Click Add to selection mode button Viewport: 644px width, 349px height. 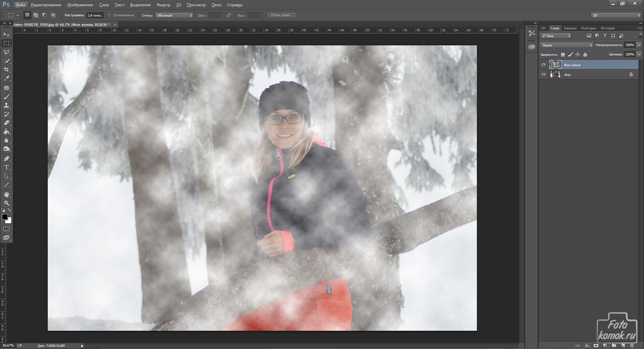coord(36,15)
